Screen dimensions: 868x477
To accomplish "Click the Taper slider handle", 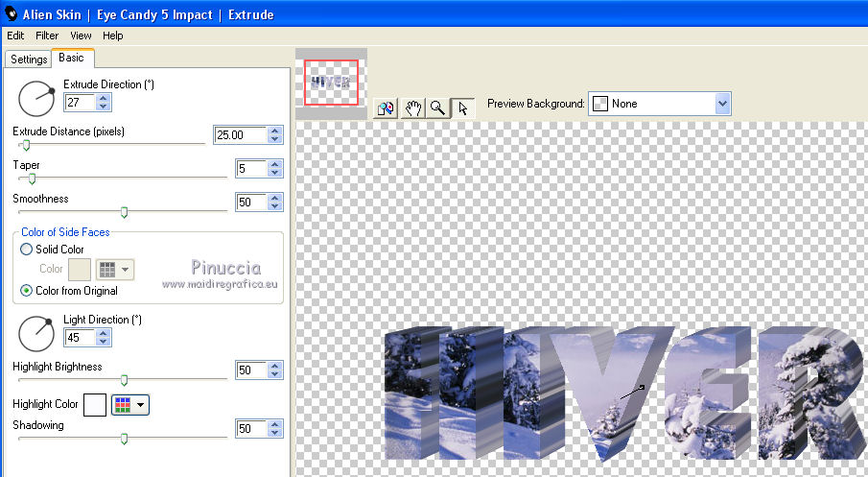I will 32,179.
